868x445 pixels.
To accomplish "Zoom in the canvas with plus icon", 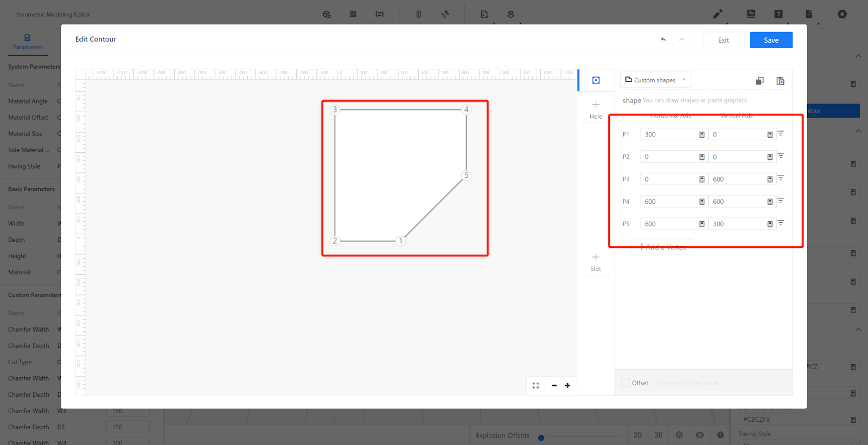I will pyautogui.click(x=567, y=385).
